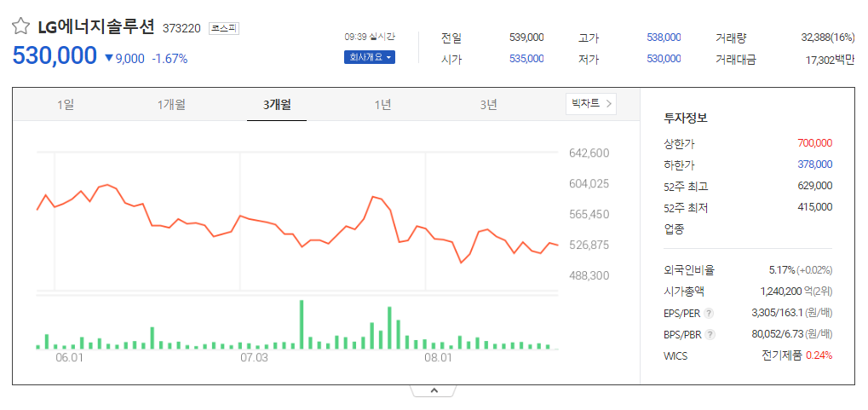The image size is (868, 410).
Task: Add LG에너지솔루션 to favorites with the star icon
Action: click(x=20, y=26)
